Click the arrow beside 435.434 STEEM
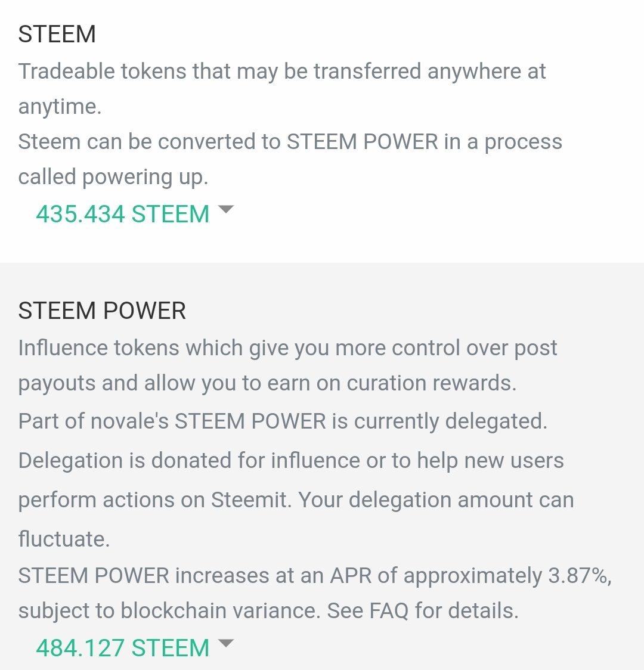Viewport: 644px width, 670px height. click(226, 210)
